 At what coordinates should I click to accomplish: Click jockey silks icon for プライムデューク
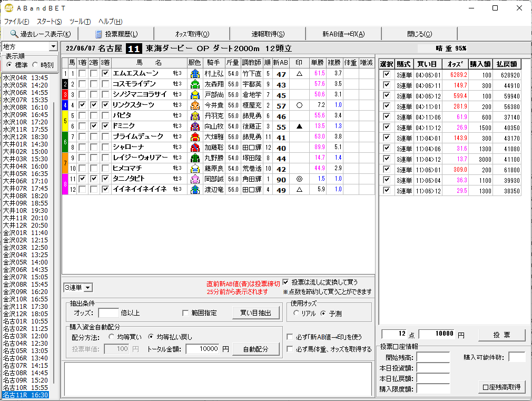click(x=195, y=136)
